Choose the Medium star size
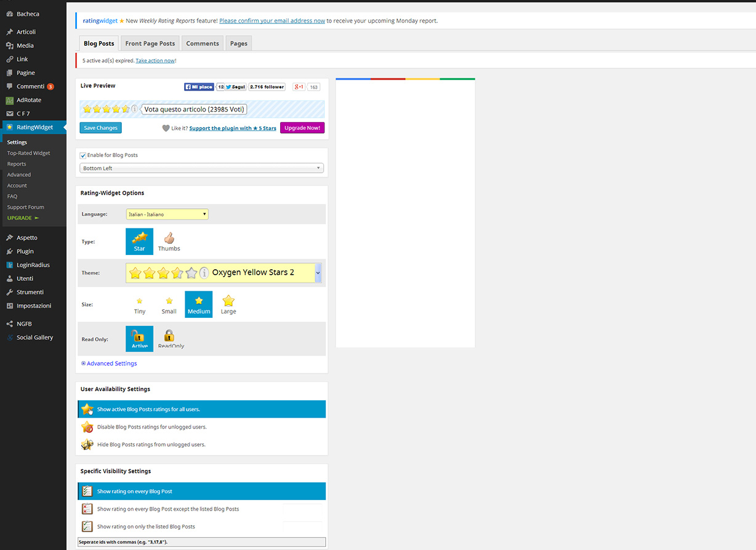The width and height of the screenshot is (756, 550). coord(199,304)
